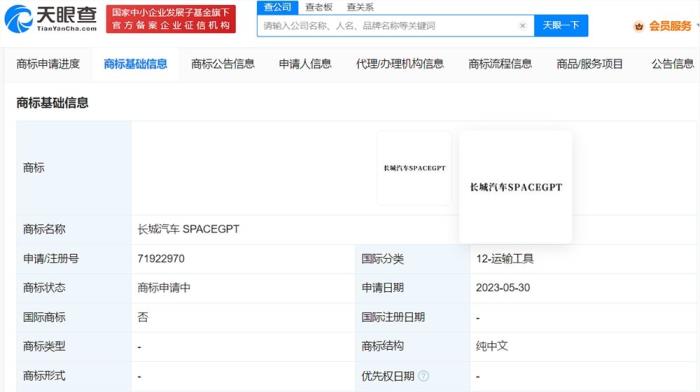Open the 申请人信息 tab
This screenshot has width=700, height=392.
[305, 64]
